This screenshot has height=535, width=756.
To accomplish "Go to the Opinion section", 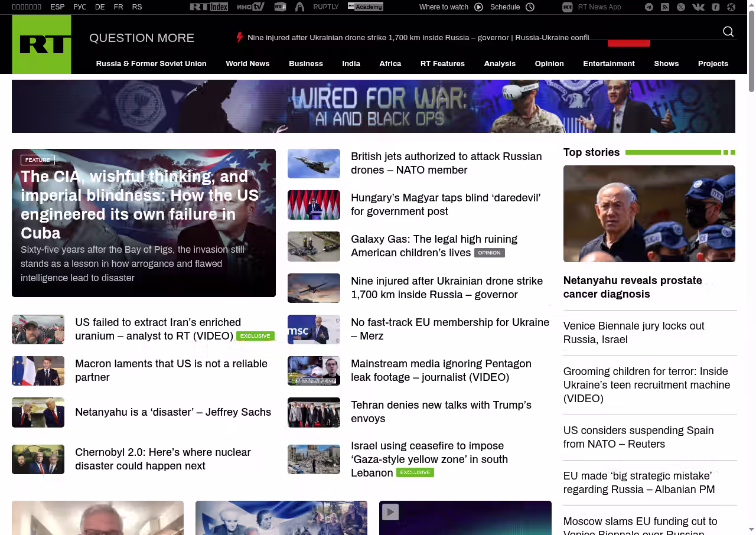I will pos(549,64).
